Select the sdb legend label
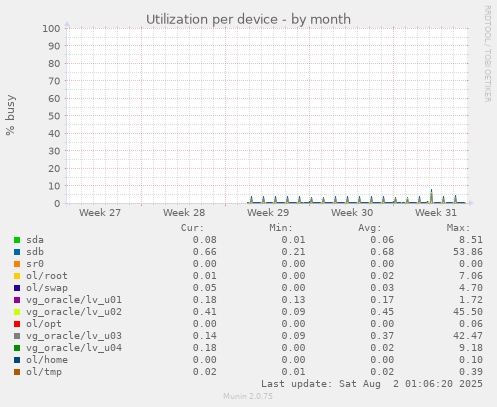Screen dimensions: 497x407 tap(35, 252)
